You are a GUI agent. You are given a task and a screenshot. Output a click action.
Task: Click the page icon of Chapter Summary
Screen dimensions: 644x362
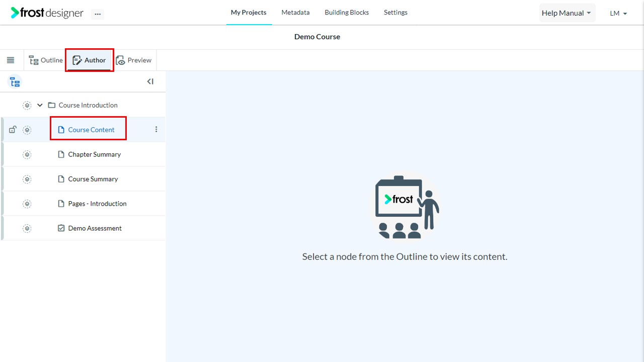pyautogui.click(x=61, y=154)
